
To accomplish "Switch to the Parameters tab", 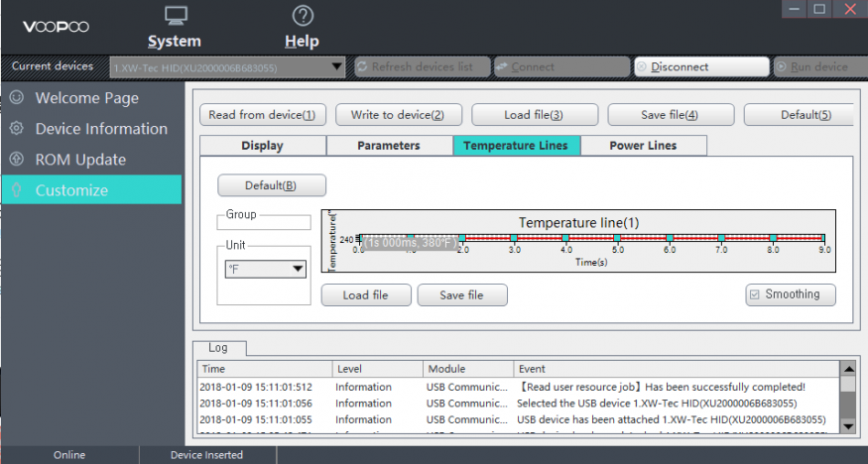I will pos(389,146).
